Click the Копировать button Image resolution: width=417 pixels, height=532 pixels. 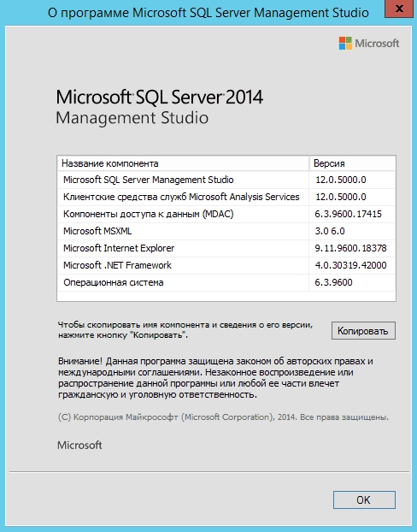363,331
